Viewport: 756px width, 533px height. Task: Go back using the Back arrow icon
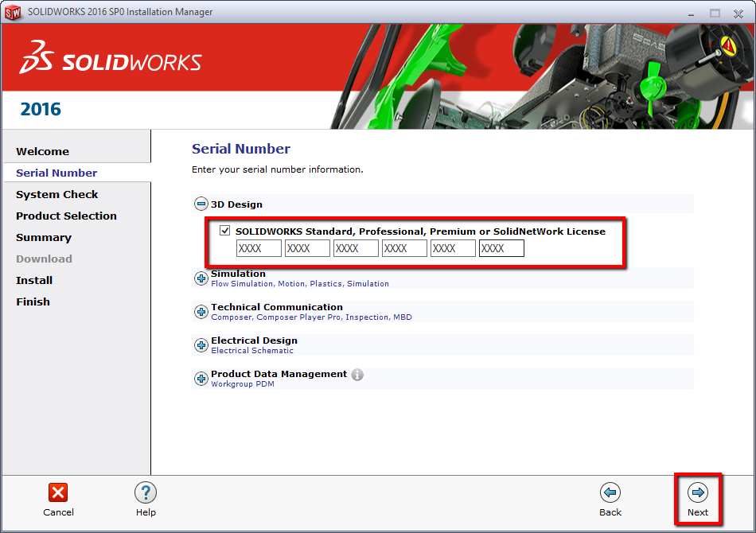pyautogui.click(x=610, y=492)
